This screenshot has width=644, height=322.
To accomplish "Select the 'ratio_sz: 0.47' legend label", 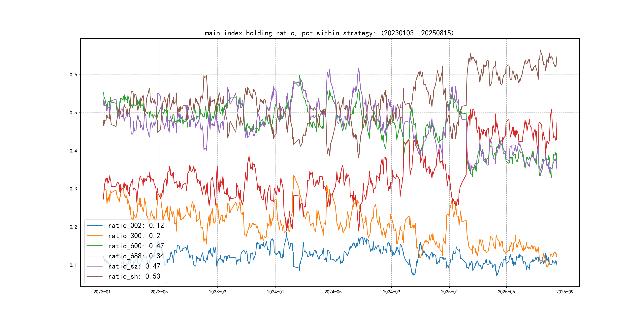I will coord(134,266).
